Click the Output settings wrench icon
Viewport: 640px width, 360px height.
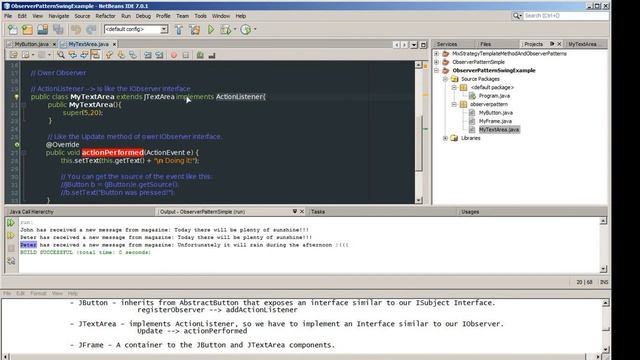[11, 261]
